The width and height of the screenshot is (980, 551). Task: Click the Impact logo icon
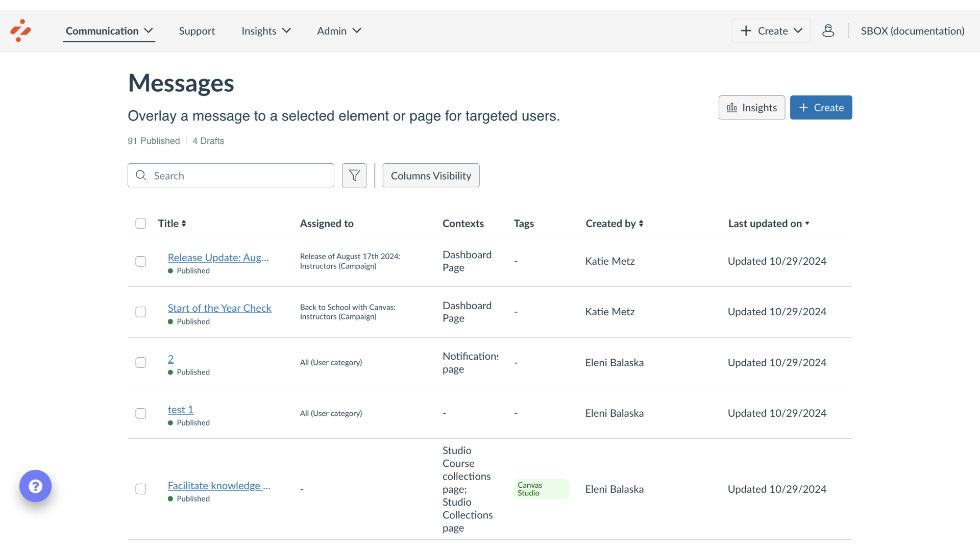point(20,31)
